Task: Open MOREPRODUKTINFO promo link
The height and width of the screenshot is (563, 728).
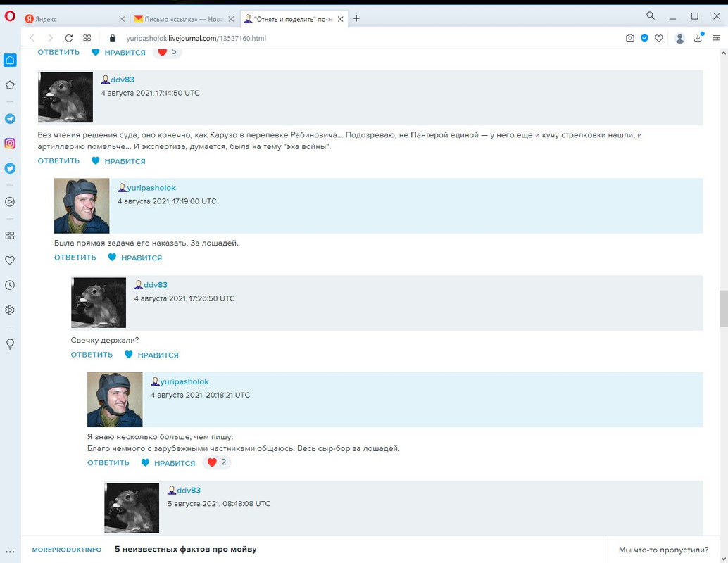Action: tap(66, 550)
